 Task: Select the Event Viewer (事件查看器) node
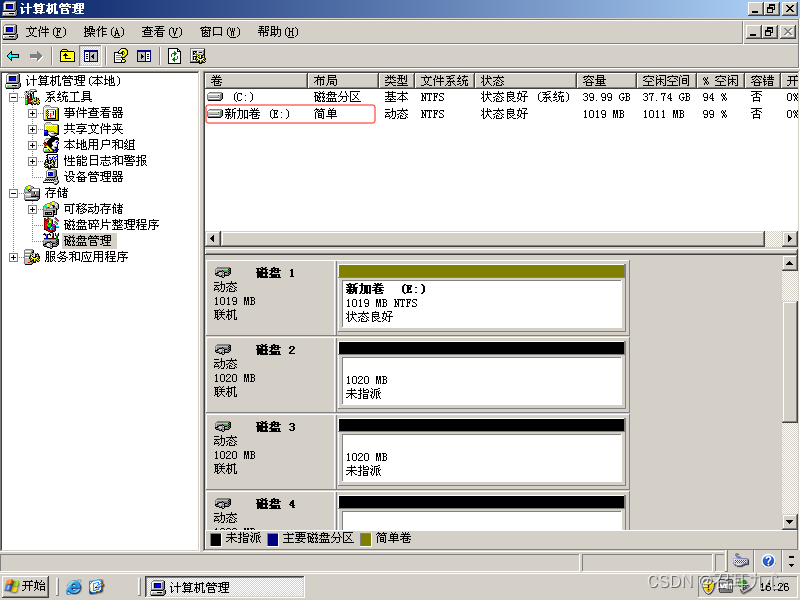(x=93, y=113)
